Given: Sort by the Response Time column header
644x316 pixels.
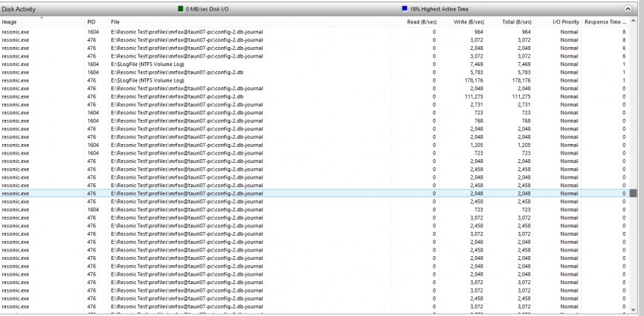Looking at the screenshot, I should (x=605, y=22).
